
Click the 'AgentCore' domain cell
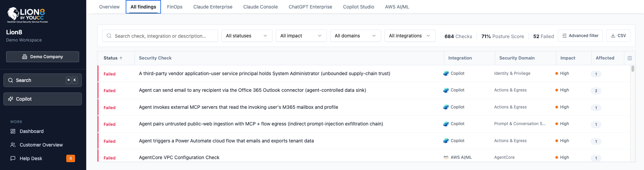(504, 157)
